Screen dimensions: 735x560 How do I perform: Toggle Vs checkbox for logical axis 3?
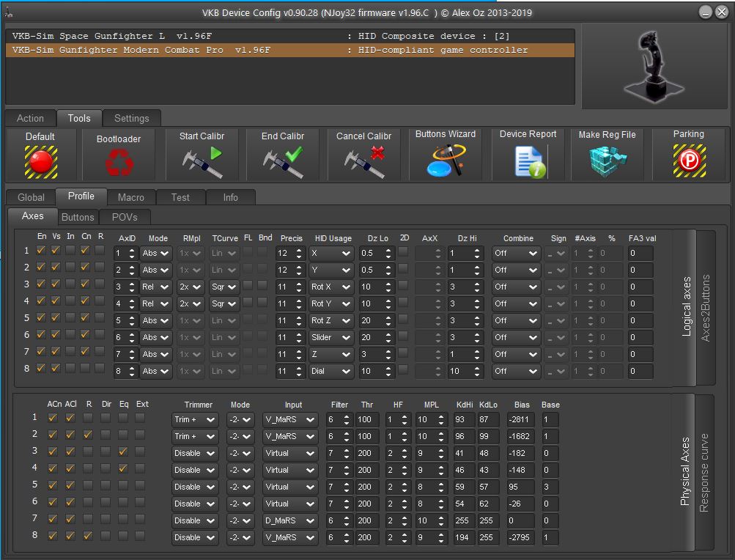pyautogui.click(x=56, y=284)
